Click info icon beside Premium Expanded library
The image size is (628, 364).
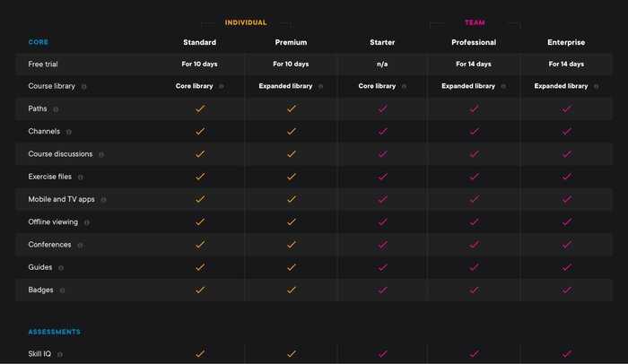[x=320, y=86]
